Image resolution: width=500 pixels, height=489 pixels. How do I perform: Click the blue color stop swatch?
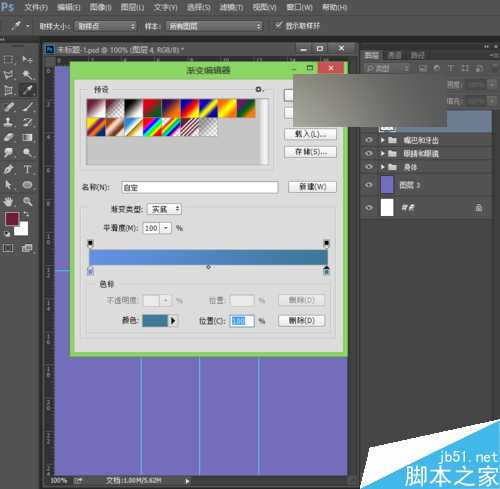(x=156, y=321)
